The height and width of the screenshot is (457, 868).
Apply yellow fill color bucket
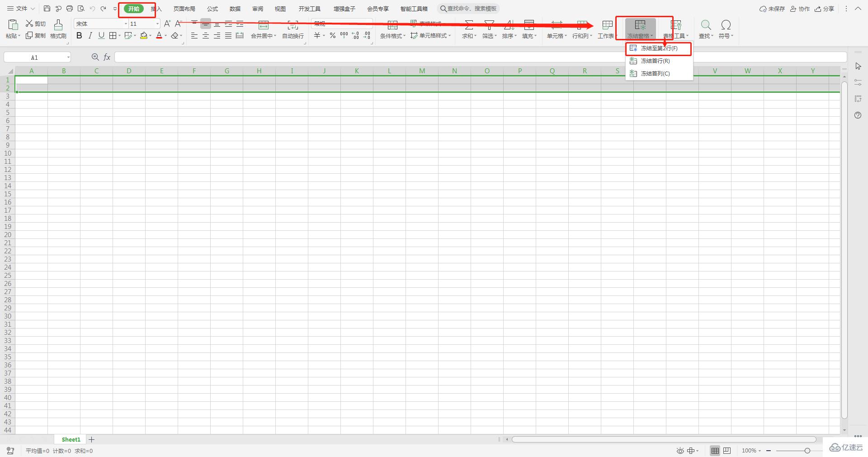[x=144, y=35]
